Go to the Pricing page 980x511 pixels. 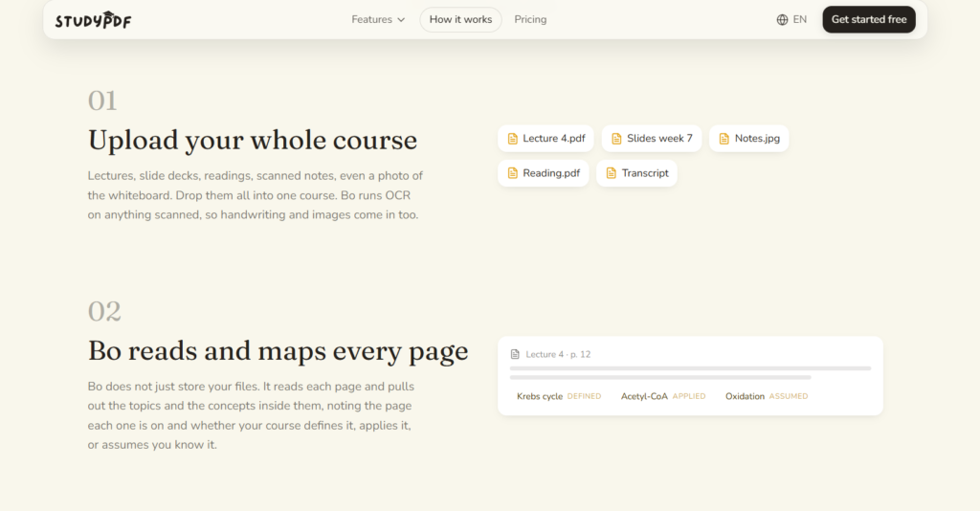coord(530,19)
